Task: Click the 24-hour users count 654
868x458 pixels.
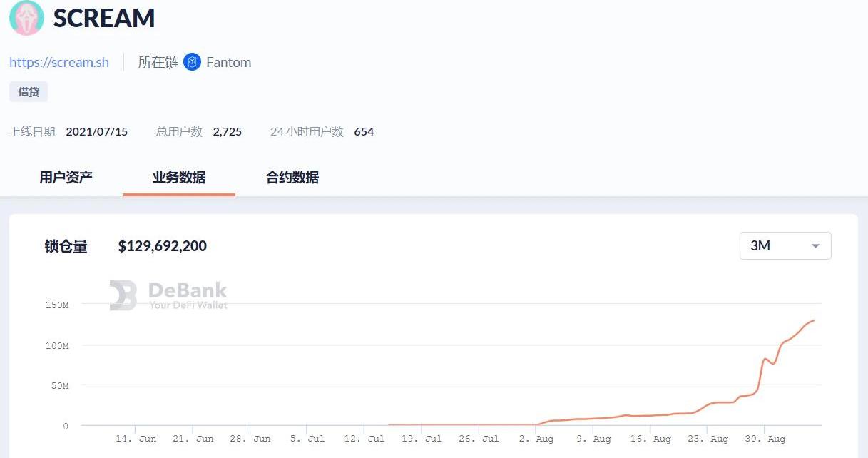Action: click(364, 131)
